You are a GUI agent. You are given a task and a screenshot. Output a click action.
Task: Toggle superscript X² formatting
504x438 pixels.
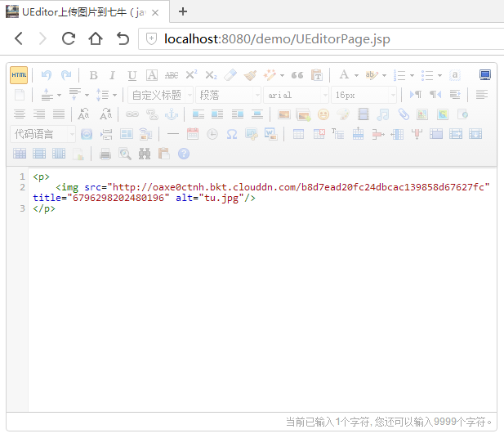pos(192,75)
